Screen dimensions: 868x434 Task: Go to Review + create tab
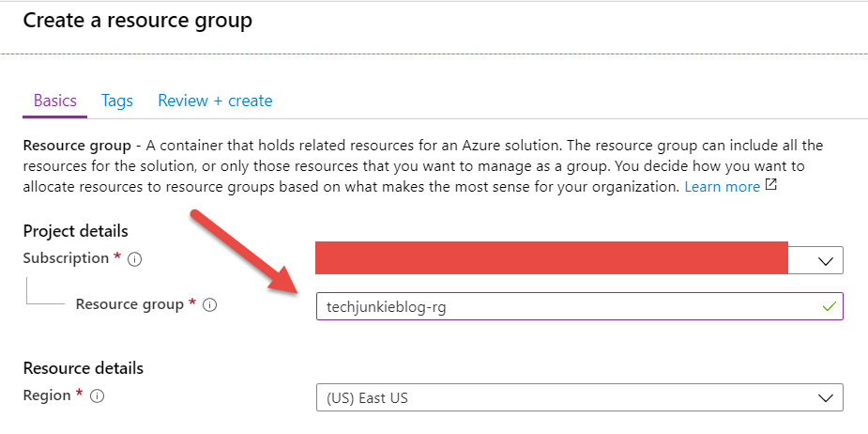215,101
